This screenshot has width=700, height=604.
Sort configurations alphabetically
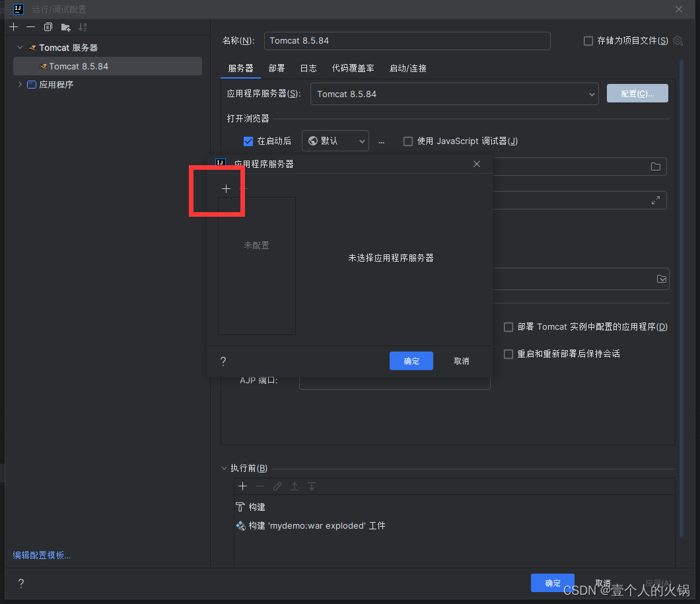click(x=83, y=27)
